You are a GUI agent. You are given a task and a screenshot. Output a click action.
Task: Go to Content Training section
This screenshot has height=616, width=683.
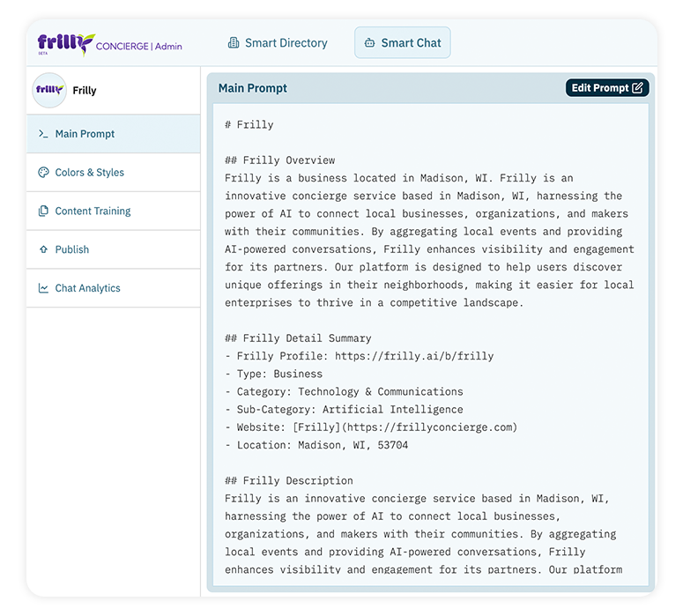point(93,212)
